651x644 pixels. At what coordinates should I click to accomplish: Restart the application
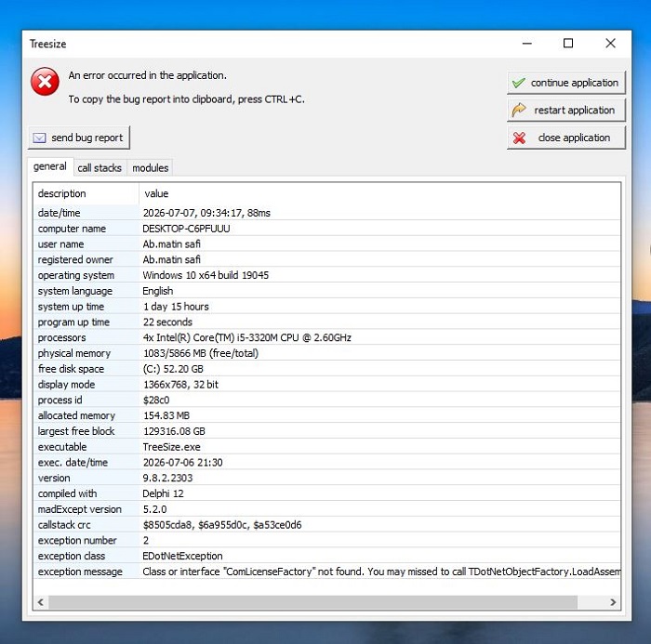565,110
